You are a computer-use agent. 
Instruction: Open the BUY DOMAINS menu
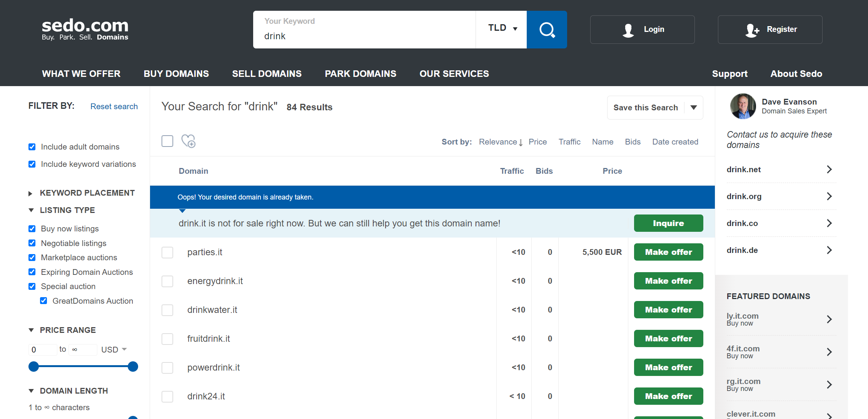[x=176, y=74]
